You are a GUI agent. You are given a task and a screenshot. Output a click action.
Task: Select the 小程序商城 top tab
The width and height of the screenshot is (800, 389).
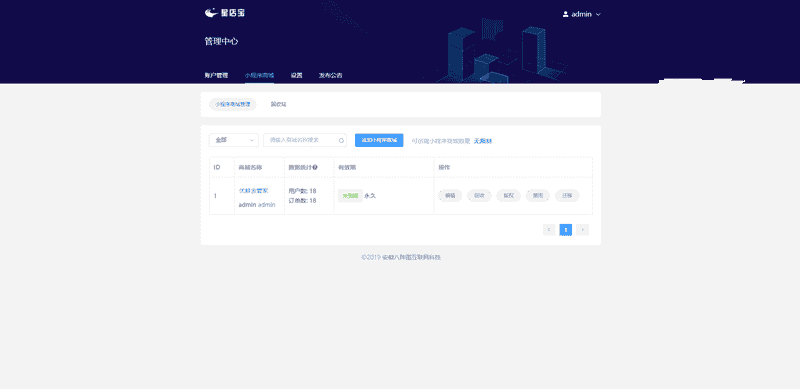coord(259,75)
